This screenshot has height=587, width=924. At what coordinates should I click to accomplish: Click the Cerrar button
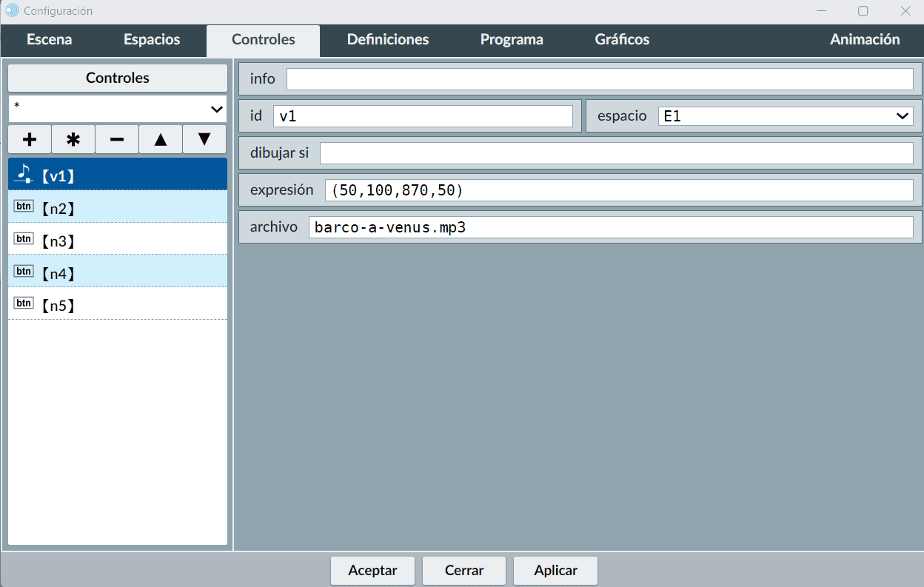pyautogui.click(x=464, y=571)
